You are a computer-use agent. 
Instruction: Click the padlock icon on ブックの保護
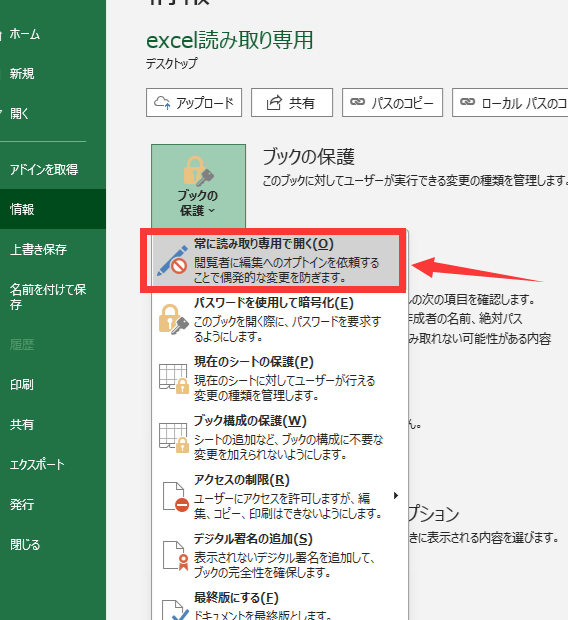coord(199,171)
